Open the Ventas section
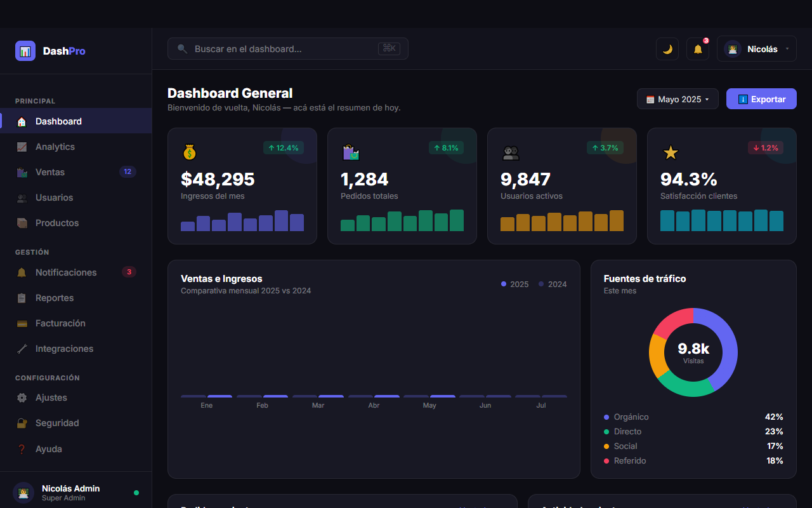 (75, 172)
